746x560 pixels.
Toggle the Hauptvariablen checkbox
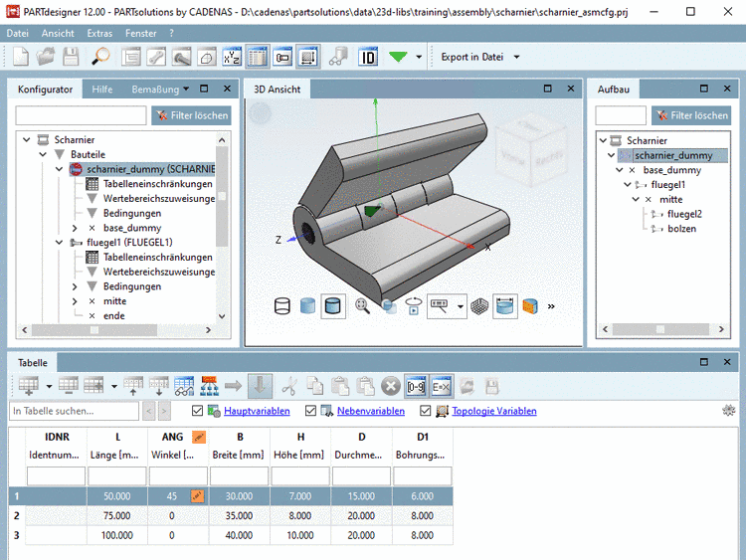pos(196,411)
